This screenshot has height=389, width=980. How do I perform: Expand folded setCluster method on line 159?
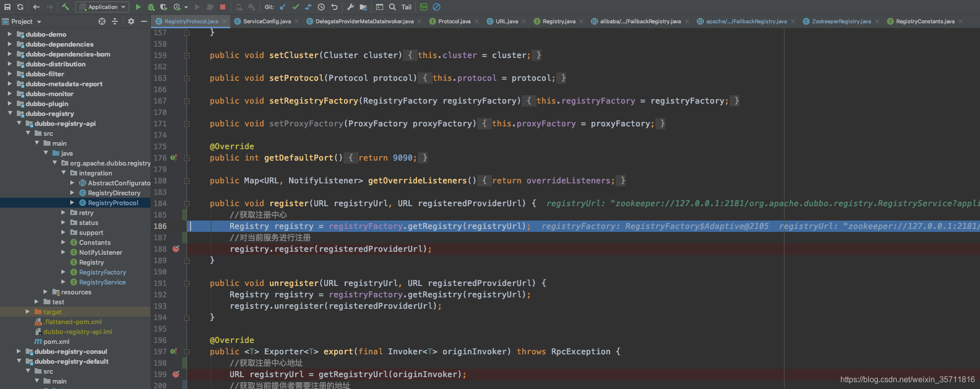tap(187, 56)
